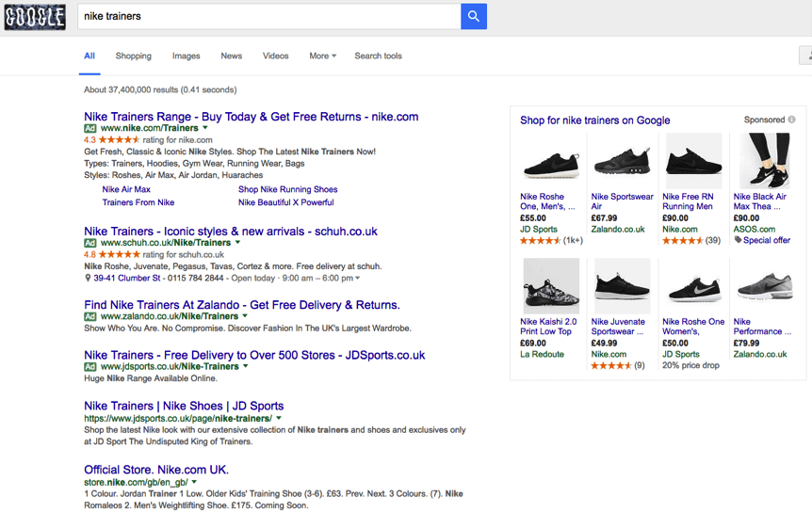Open Official Store. Nike.com UK. result
Image resolution: width=812 pixels, height=513 pixels.
coord(156,470)
